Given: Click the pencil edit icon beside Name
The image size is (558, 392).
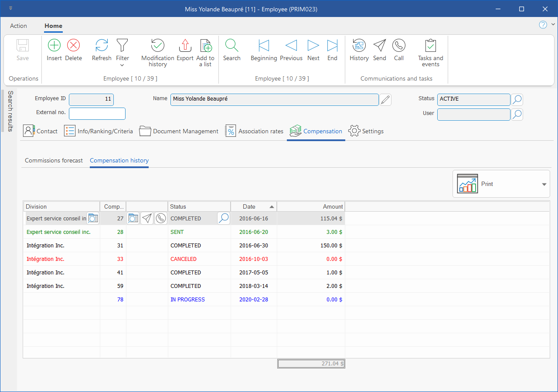Looking at the screenshot, I should pos(385,100).
